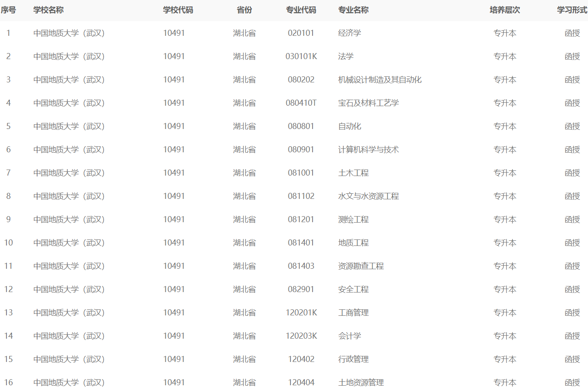Select the major name 土地资源管理
Image resolution: width=588 pixels, height=390 pixels.
tap(360, 383)
